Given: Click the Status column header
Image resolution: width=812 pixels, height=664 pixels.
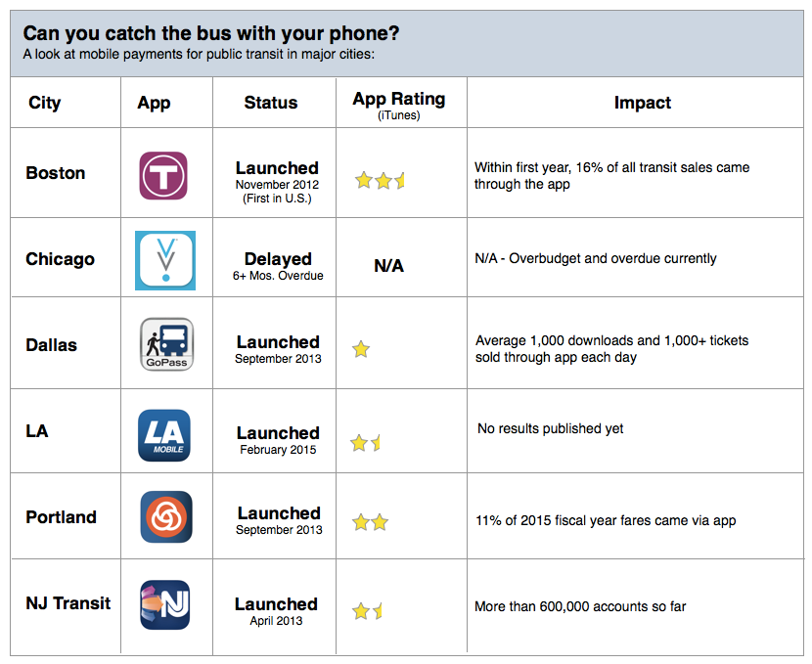Looking at the screenshot, I should 271,103.
